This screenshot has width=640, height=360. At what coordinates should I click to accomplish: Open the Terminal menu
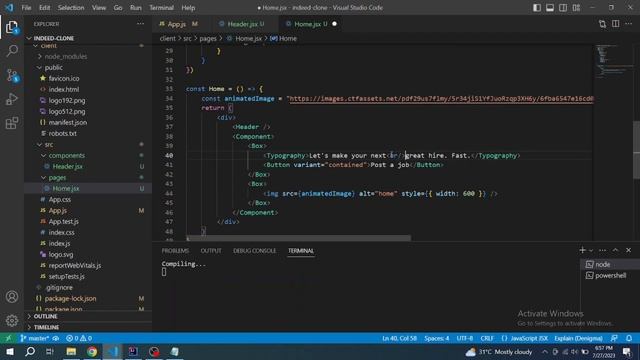coord(161,8)
